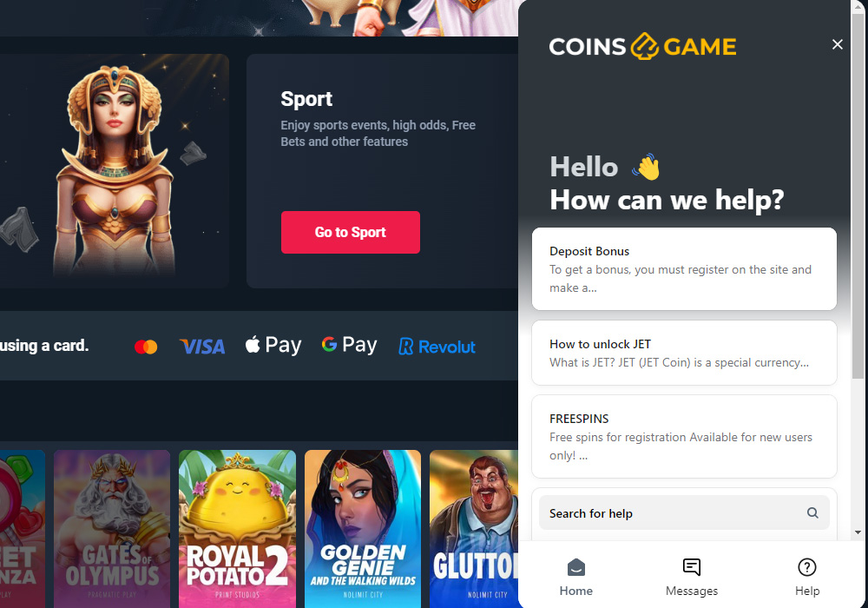The image size is (868, 608).
Task: Open the Golden Genie game thumbnail
Action: tap(363, 529)
